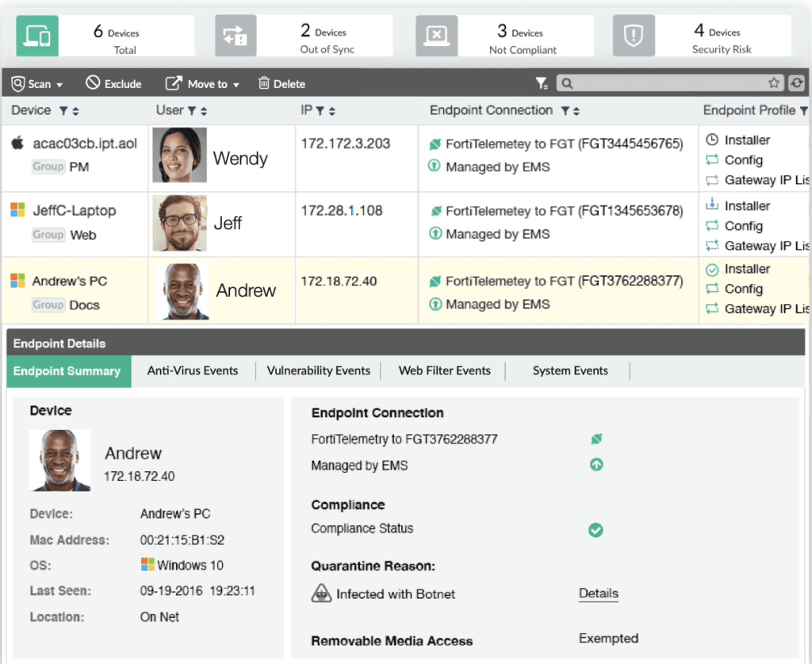The height and width of the screenshot is (664, 812).
Task: Select the JeffC-Laptop device
Action: click(x=75, y=210)
